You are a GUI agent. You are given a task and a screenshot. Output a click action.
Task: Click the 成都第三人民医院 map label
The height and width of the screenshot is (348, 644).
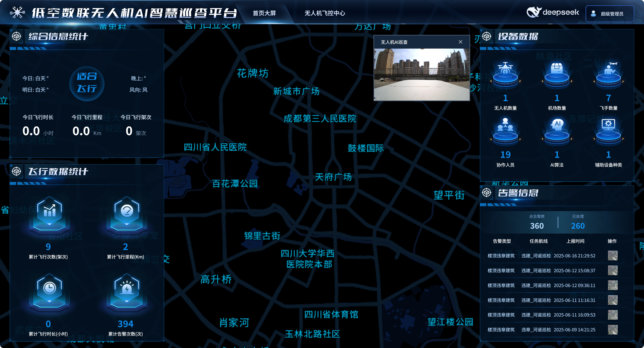tap(320, 118)
